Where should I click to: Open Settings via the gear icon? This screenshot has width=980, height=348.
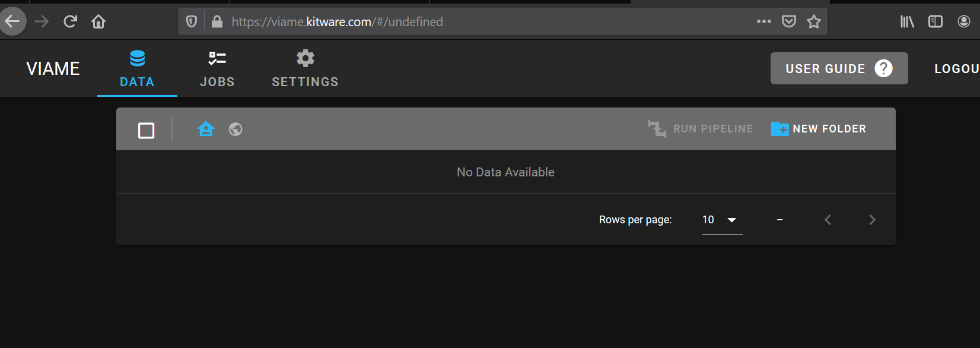(x=304, y=58)
